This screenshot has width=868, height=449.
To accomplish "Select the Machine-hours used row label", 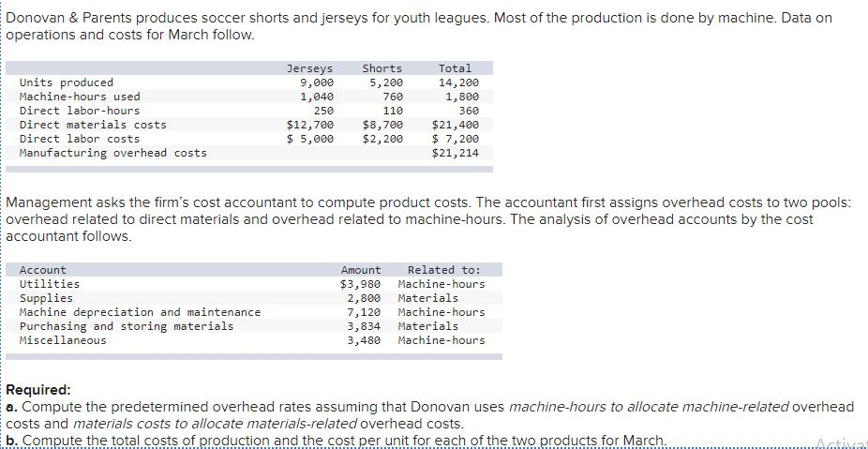I will [x=80, y=97].
